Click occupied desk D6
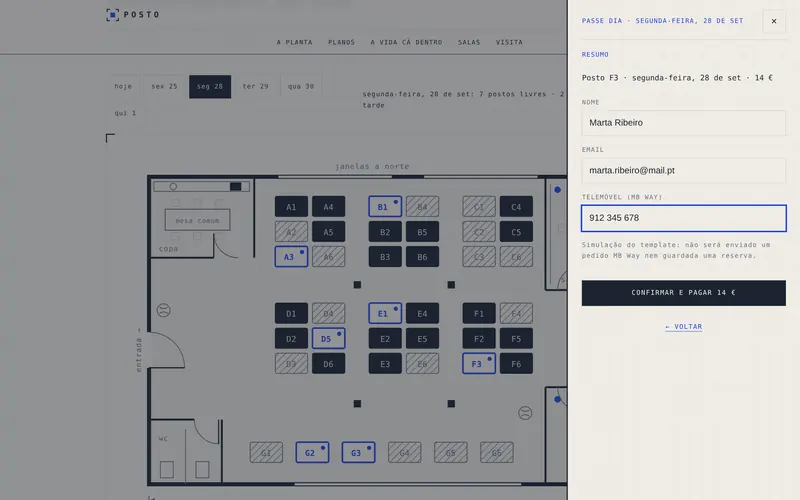 (328, 364)
